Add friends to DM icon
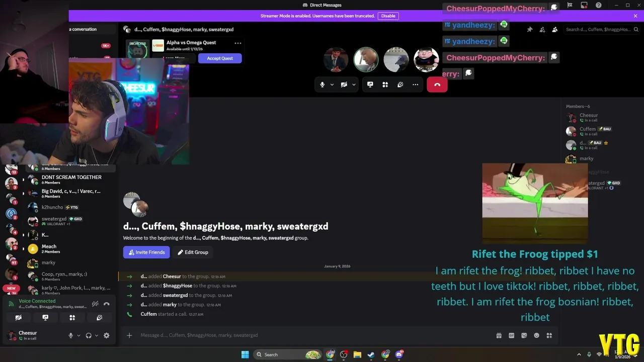 point(542,30)
